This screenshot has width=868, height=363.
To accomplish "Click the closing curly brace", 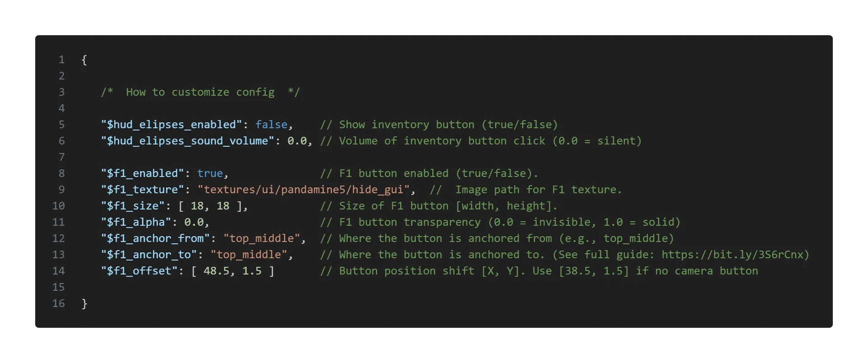I will pos(84,303).
